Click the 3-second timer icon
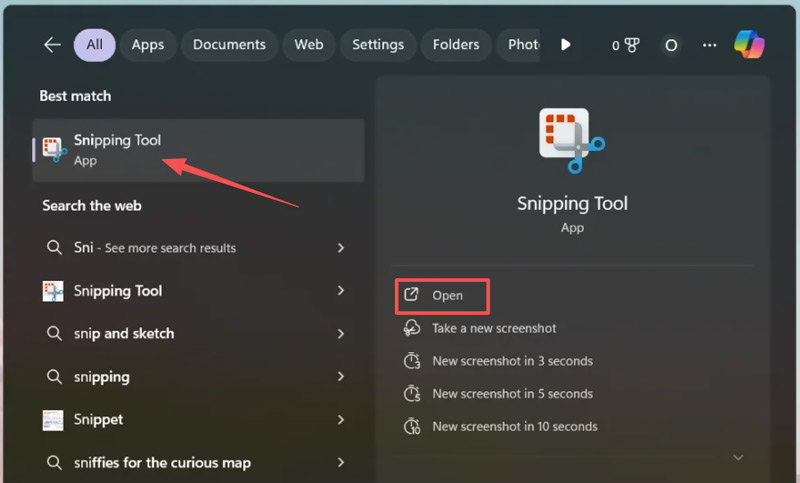 (411, 361)
